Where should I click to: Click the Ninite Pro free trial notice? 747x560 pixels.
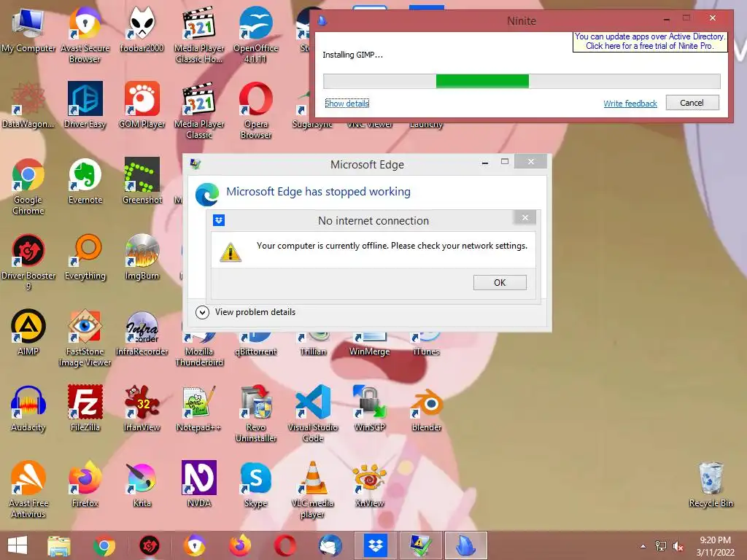coord(650,41)
